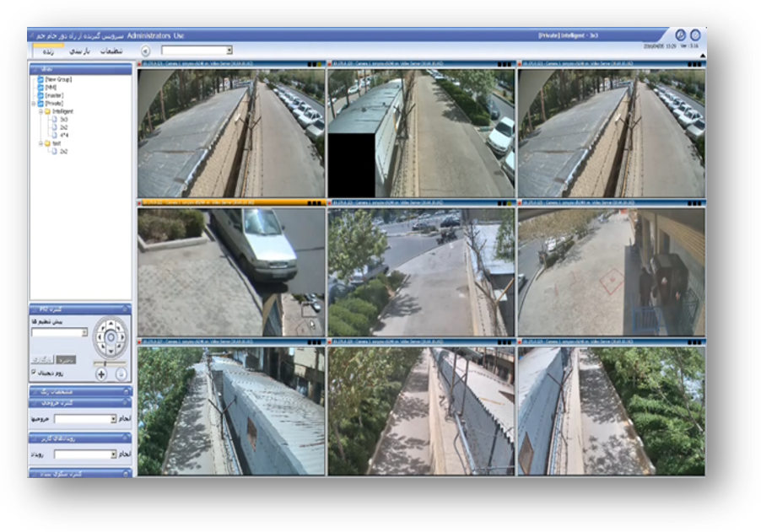The image size is (761, 532).
Task: Click the PTZ preset load button
Action: point(42,360)
